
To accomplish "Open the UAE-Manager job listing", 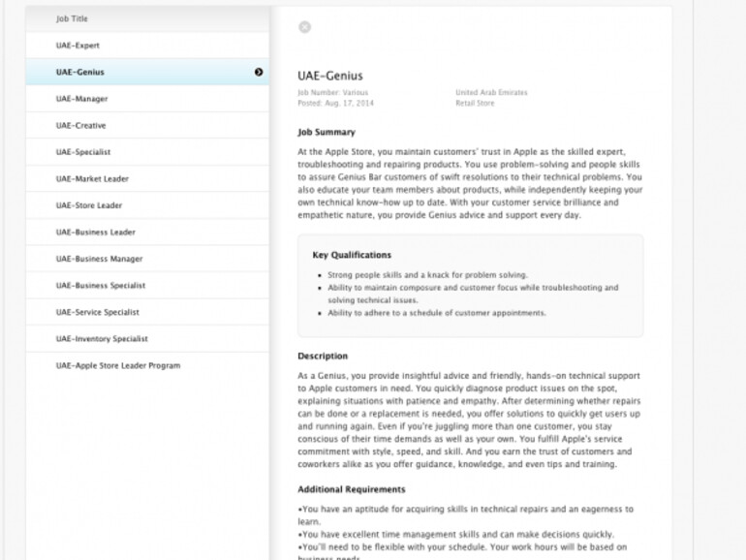I will (x=82, y=99).
